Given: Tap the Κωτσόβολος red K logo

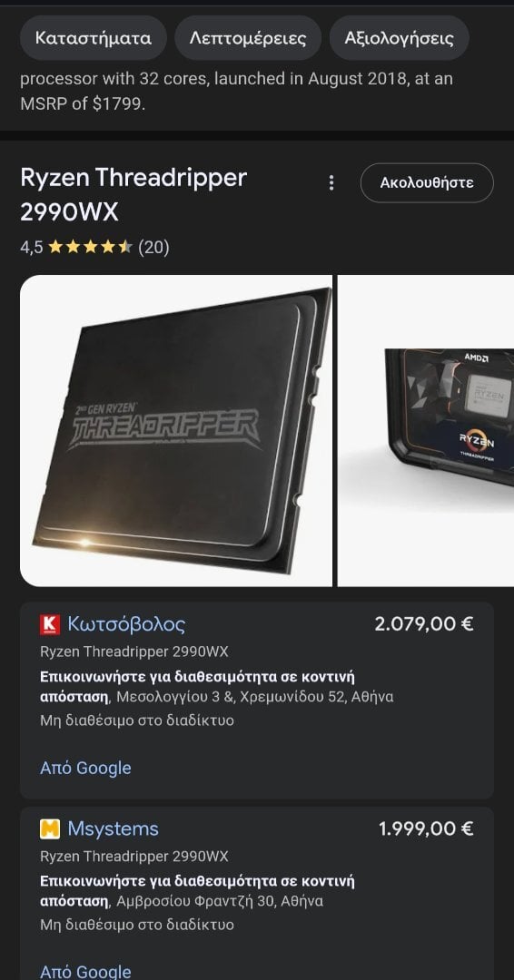Looking at the screenshot, I should [50, 624].
